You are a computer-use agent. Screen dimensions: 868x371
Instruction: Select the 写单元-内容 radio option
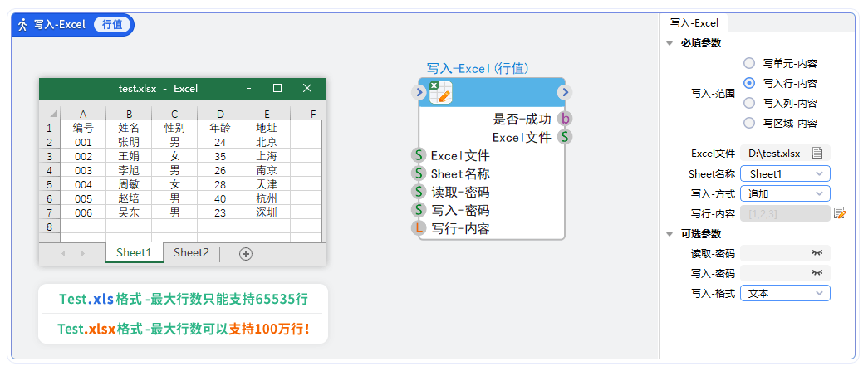(x=749, y=63)
